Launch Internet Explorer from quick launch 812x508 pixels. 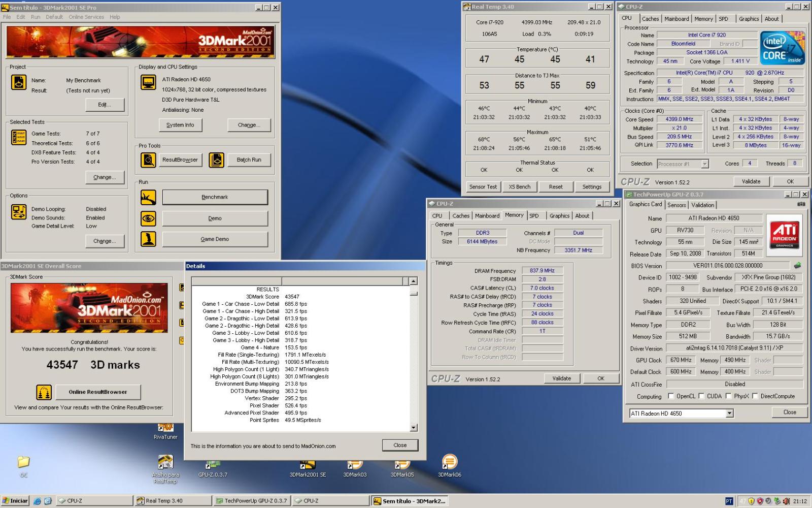37,501
